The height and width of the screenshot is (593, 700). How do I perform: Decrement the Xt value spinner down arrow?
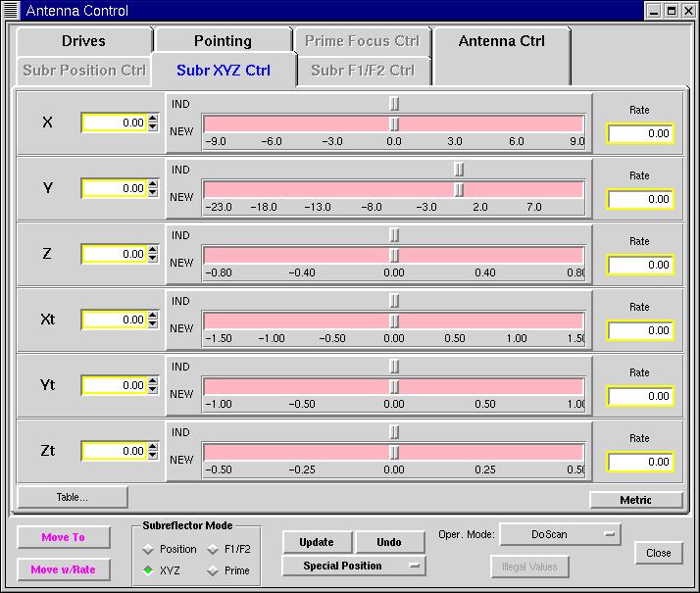pos(153,323)
